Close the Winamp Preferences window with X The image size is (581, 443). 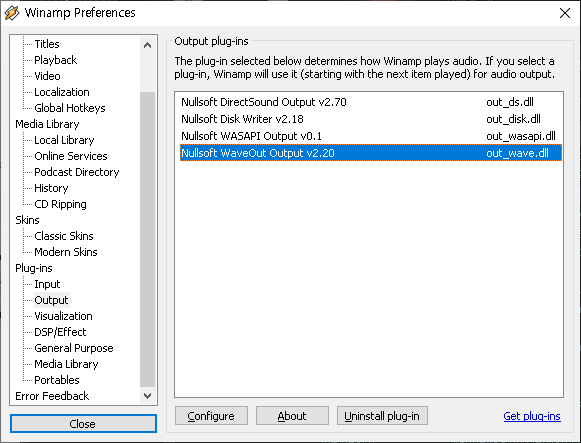coord(565,13)
